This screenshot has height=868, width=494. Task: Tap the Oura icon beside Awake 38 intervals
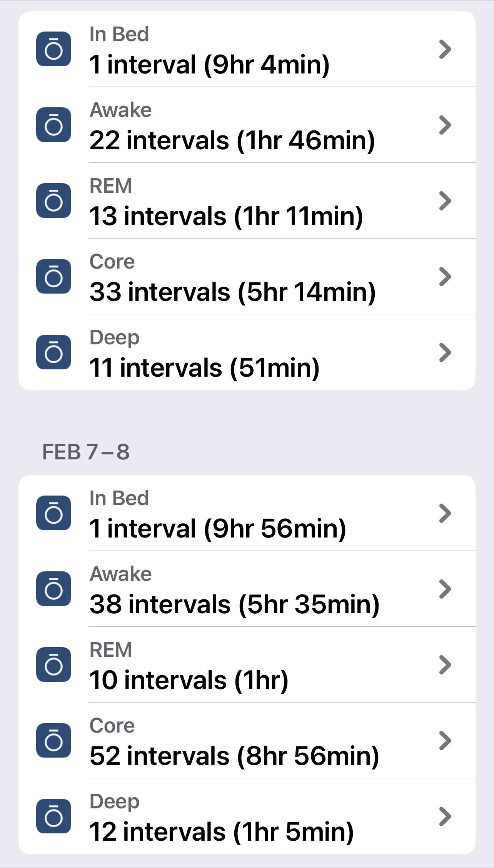tap(53, 589)
